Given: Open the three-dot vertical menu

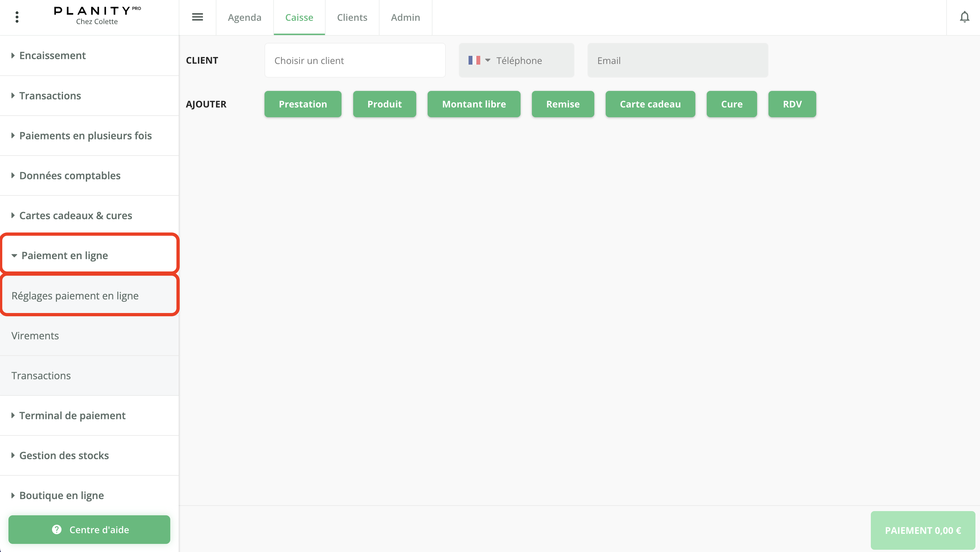Looking at the screenshot, I should [17, 17].
